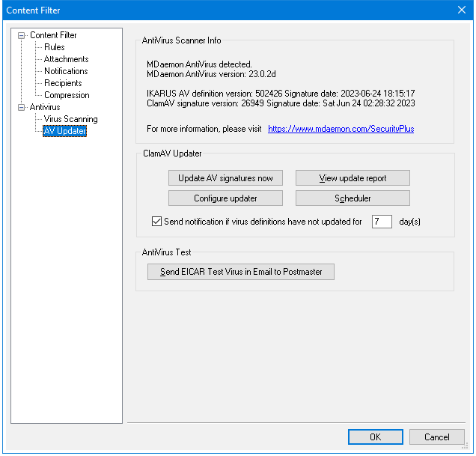
Task: Select the AV Updater tree item
Action: 64,131
